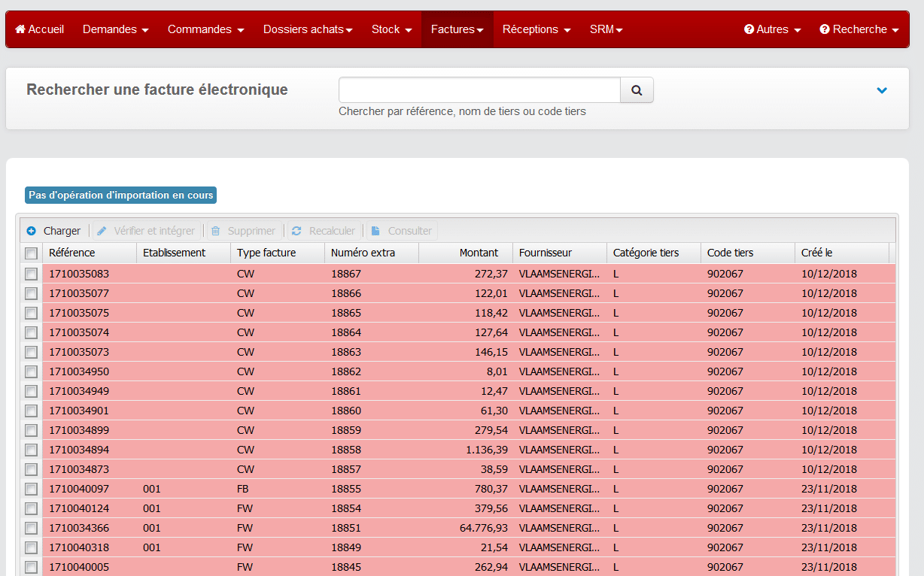Sort by Référence column header

tap(90, 253)
